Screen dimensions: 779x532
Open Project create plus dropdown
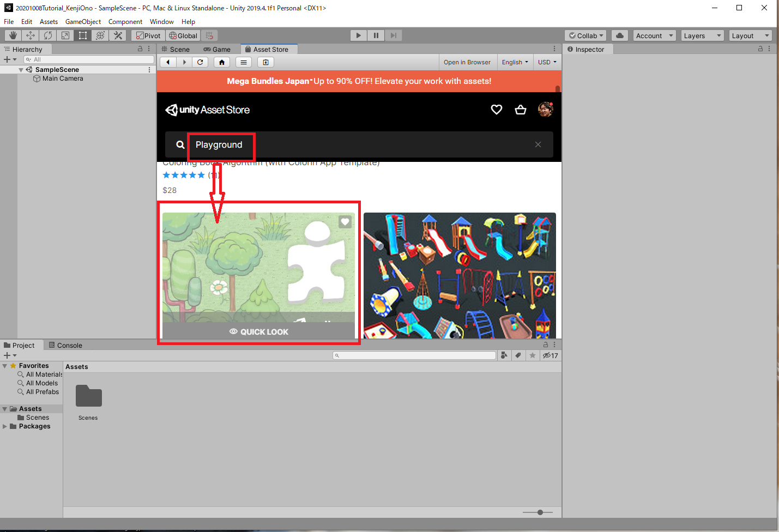pos(10,355)
